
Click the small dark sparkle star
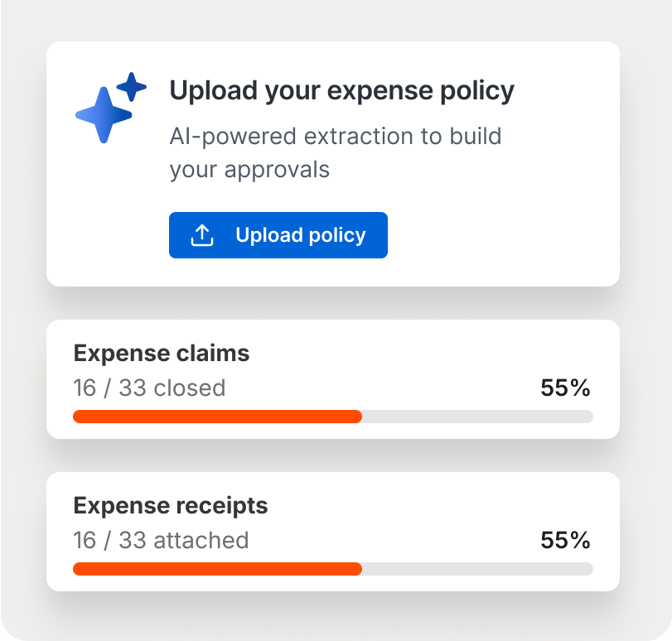coord(132,86)
